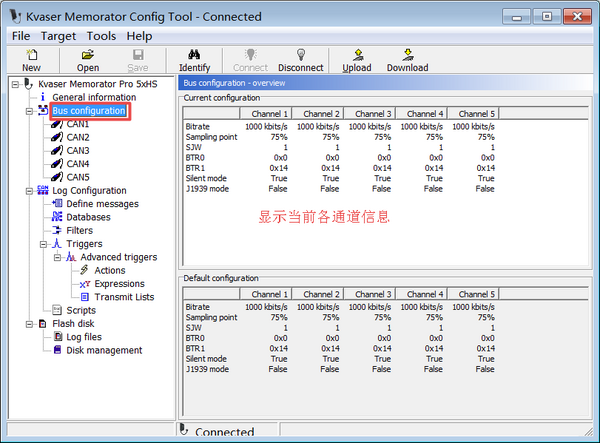Click Channel 5 header in Default configuration
This screenshot has width=600, height=443.
point(473,294)
